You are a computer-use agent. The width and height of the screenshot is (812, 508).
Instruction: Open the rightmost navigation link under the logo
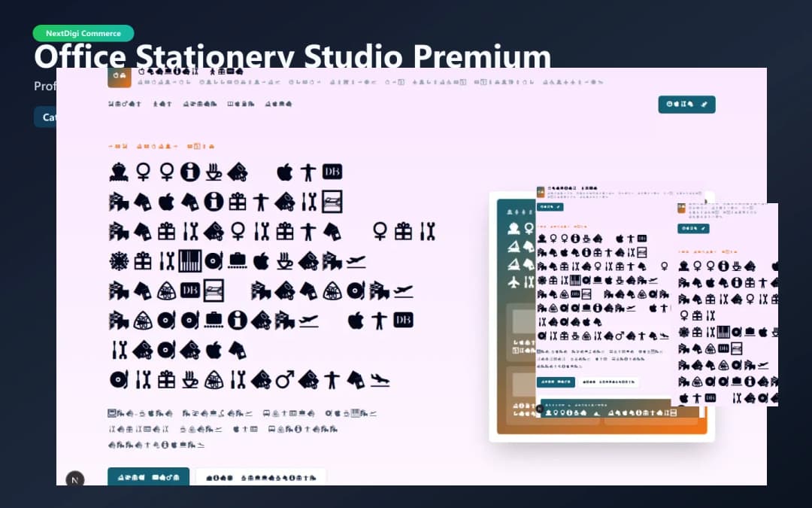[279, 104]
